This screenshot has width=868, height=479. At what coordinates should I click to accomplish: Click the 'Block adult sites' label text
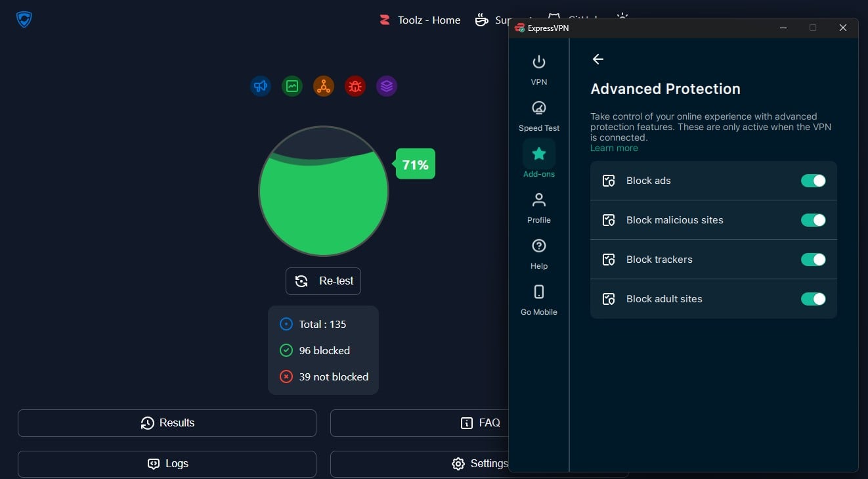664,299
